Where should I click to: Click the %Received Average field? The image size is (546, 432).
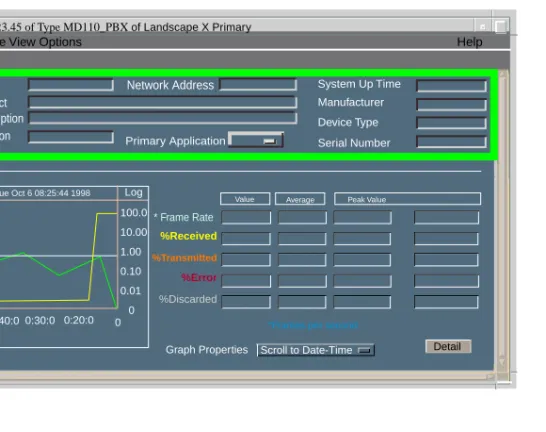[302, 238]
